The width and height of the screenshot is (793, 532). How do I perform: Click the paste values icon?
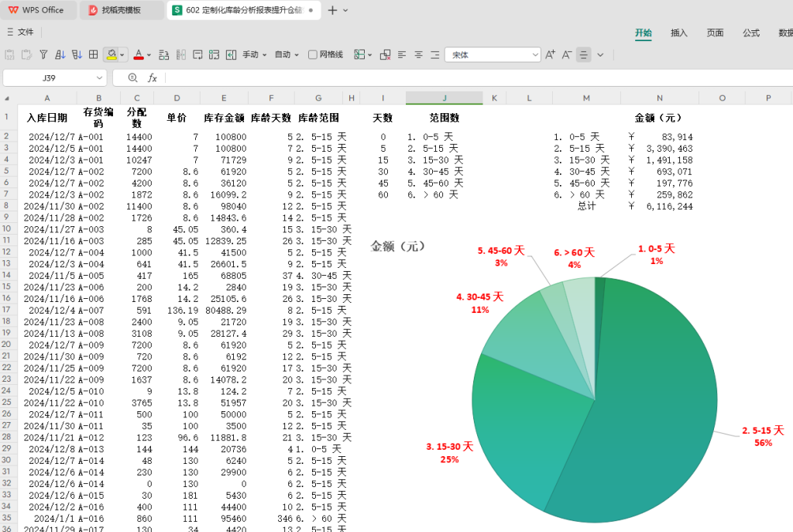point(9,55)
